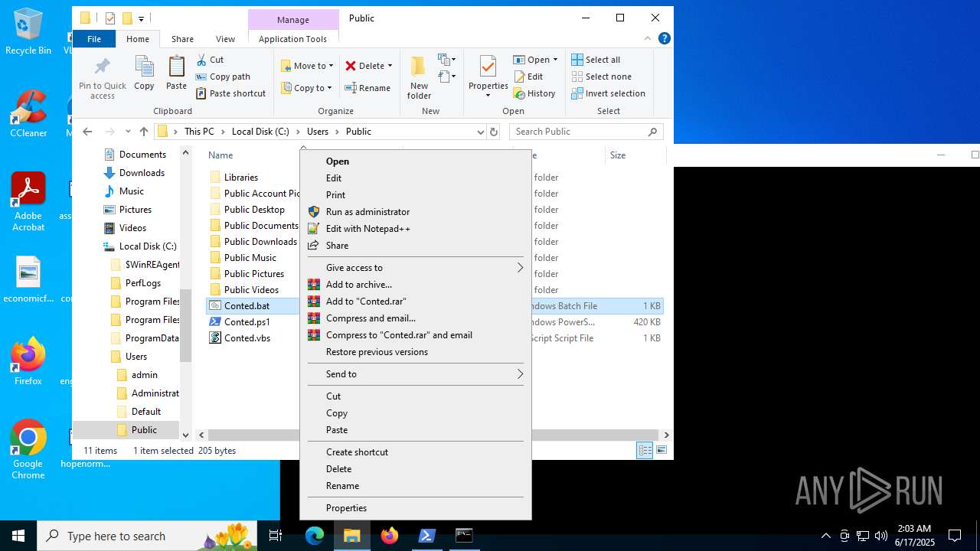Expand the address bar history dropdown
This screenshot has height=551, width=980.
pos(480,132)
